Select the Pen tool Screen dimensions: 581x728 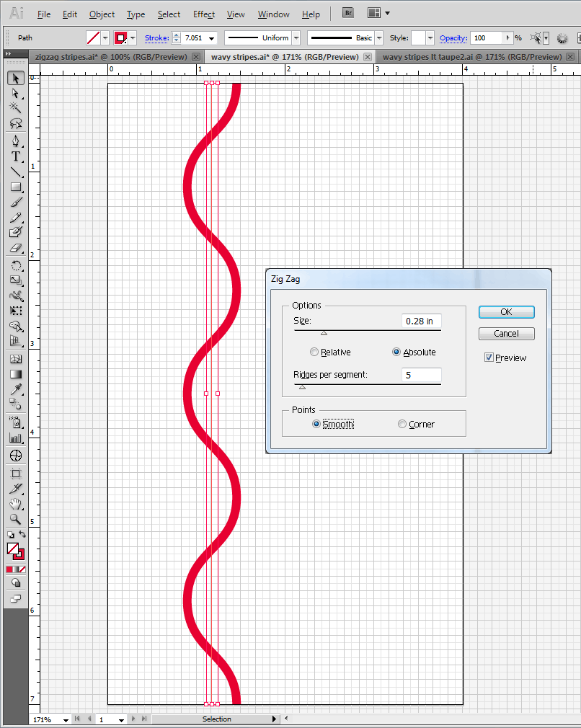click(x=15, y=141)
